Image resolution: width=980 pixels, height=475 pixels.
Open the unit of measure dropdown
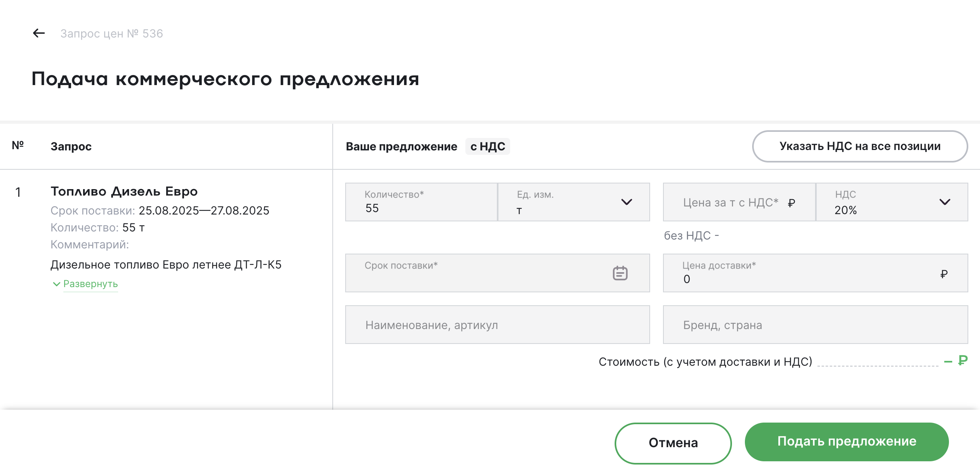pyautogui.click(x=574, y=202)
